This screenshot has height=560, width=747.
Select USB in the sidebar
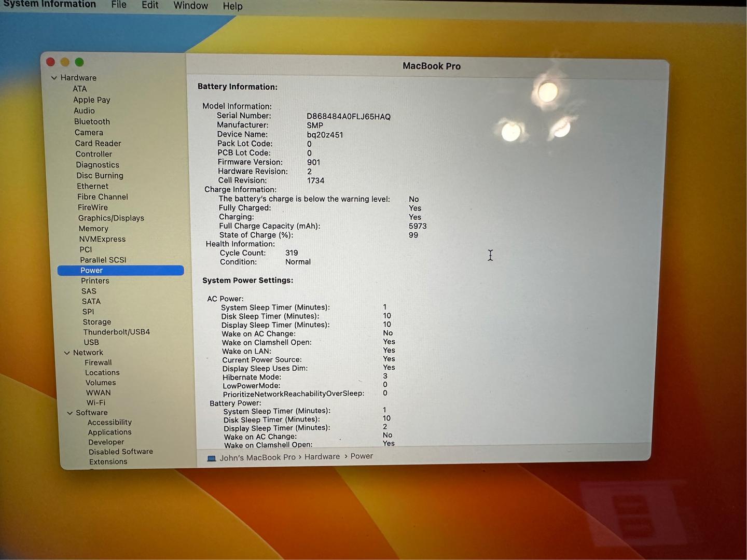(91, 342)
